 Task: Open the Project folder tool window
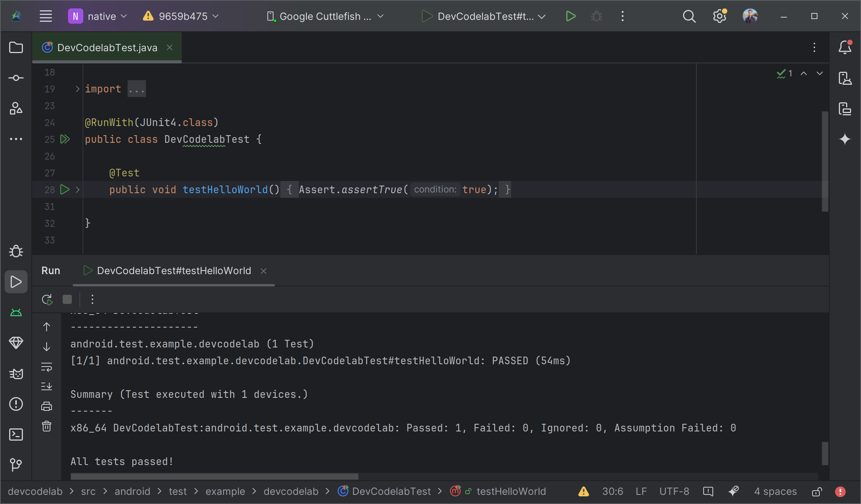(x=16, y=47)
